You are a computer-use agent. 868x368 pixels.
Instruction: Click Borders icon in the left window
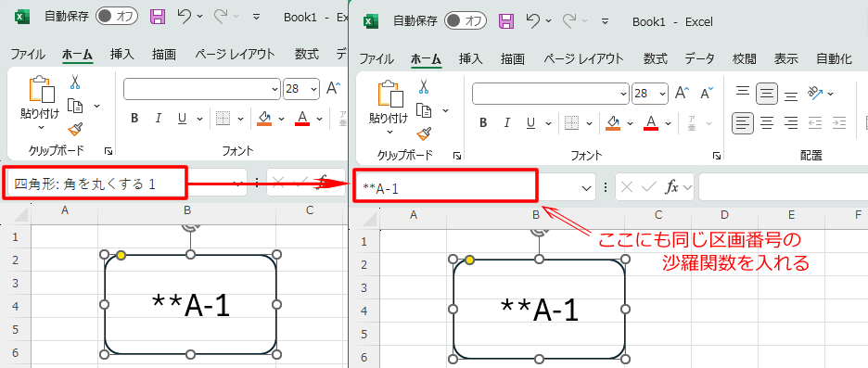223,118
